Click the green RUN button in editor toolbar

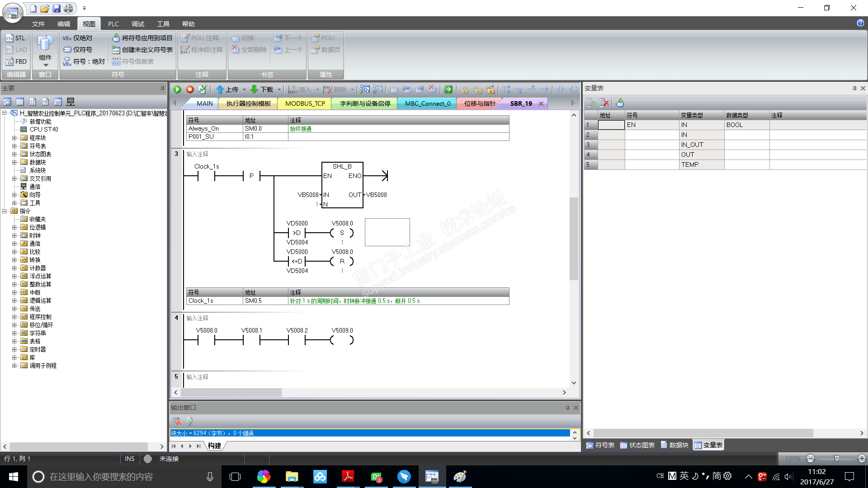(177, 89)
